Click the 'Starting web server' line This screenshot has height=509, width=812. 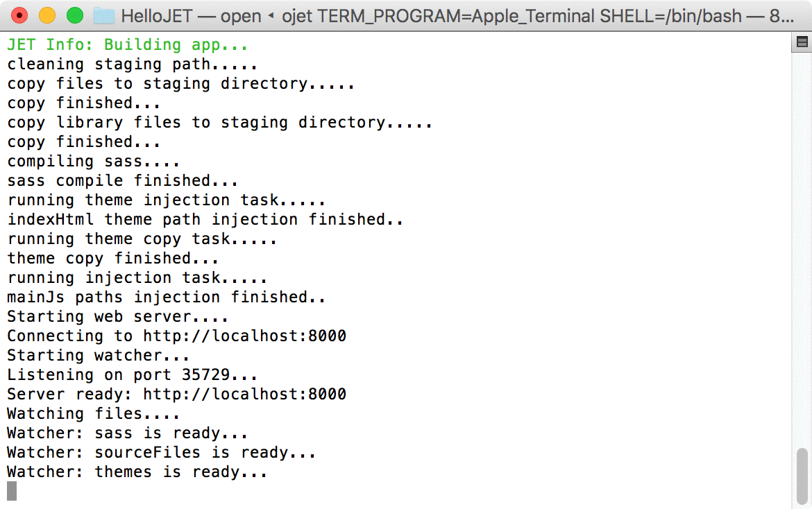[x=117, y=316]
